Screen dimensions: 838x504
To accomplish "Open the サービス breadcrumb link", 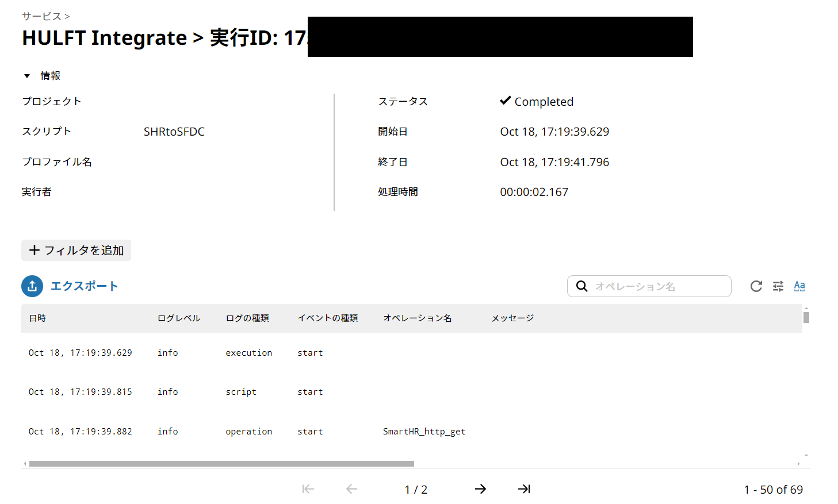I will click(41, 17).
